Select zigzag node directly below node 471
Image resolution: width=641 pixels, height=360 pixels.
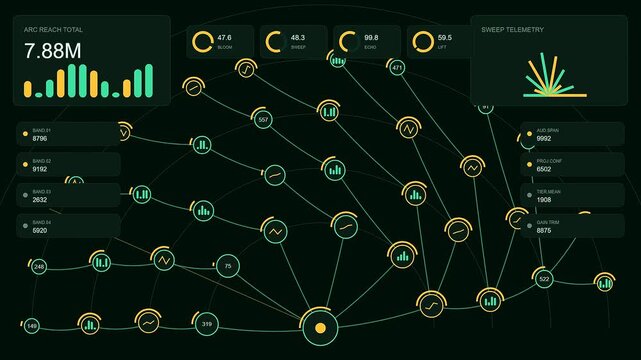[x=408, y=129]
